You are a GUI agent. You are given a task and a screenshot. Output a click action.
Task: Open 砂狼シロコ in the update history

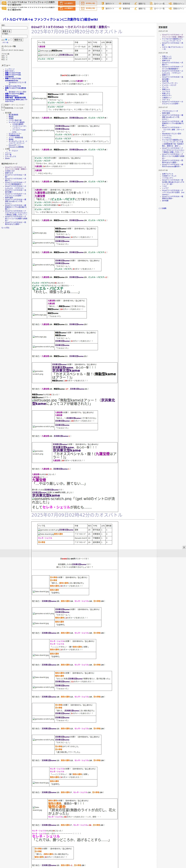166,93
